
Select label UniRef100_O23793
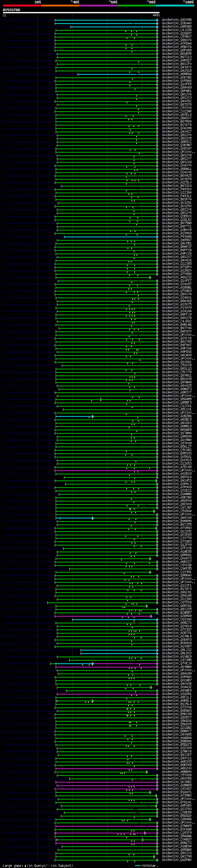176,809
